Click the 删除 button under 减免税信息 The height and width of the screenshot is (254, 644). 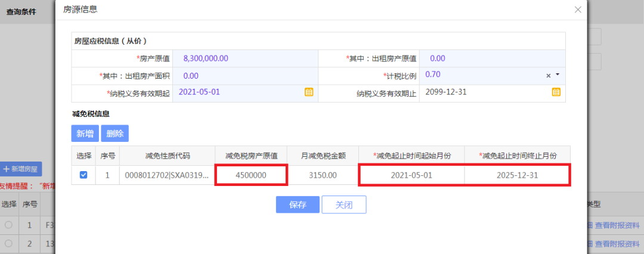114,134
